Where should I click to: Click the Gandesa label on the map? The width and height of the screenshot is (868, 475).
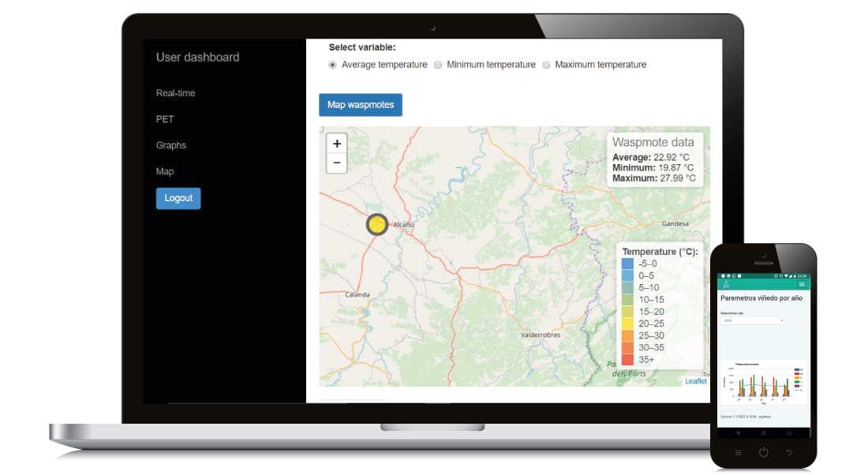click(675, 223)
